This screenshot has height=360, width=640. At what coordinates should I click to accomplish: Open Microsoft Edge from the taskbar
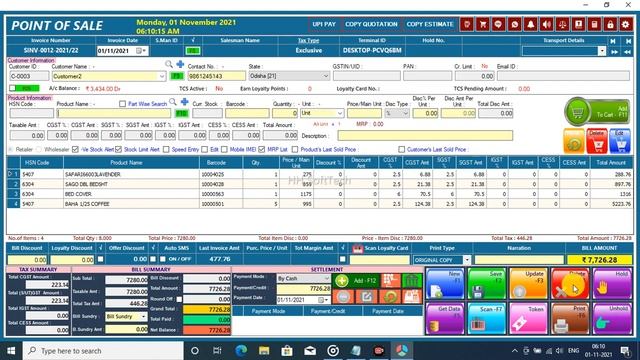click(x=241, y=351)
